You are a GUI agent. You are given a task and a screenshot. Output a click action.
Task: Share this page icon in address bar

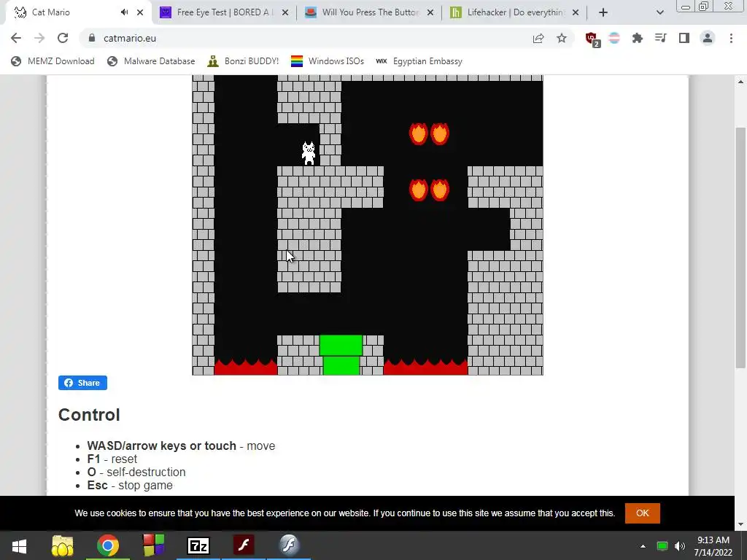click(538, 38)
